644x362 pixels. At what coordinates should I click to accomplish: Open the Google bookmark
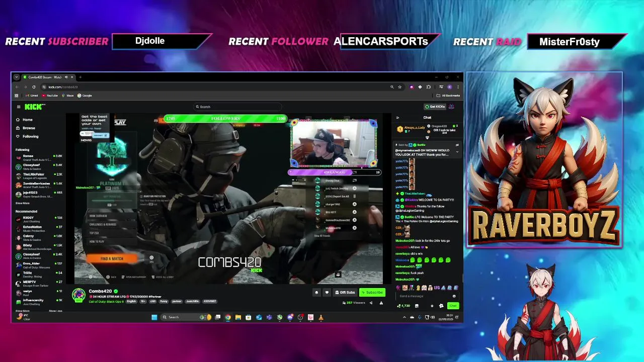click(x=85, y=96)
